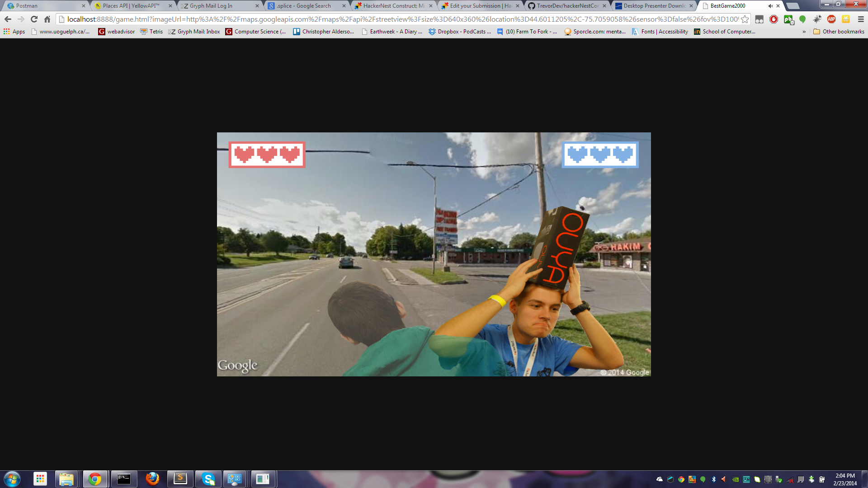Image resolution: width=868 pixels, height=488 pixels.
Task: Click the yellow asterisk extension icon
Action: pyautogui.click(x=845, y=19)
